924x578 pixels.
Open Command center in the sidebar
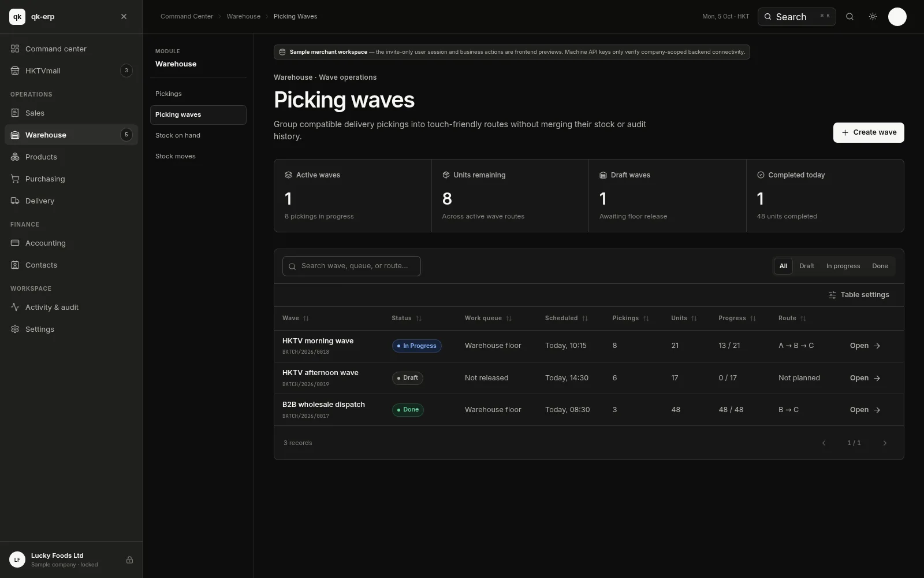[x=72, y=49]
